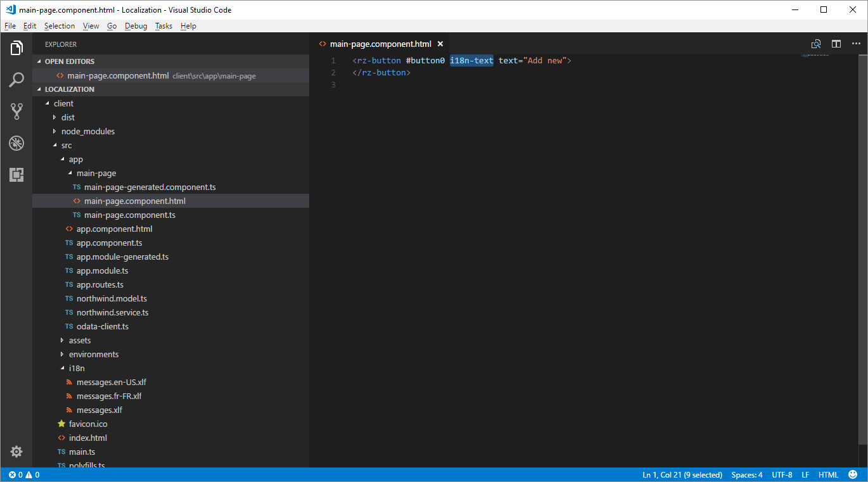Open the Selection menu
The width and height of the screenshot is (868, 482).
[x=60, y=26]
